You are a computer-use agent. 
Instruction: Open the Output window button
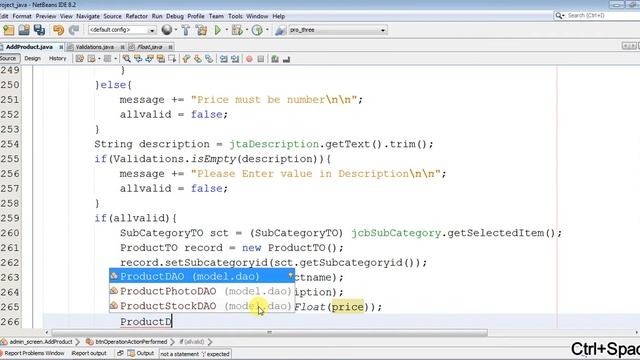tap(141, 353)
